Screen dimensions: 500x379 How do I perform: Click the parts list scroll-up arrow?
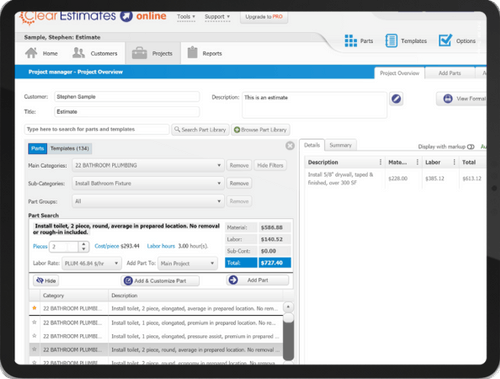pos(288,307)
